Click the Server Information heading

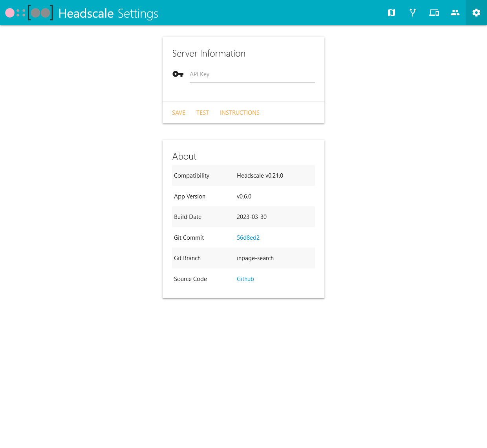(x=209, y=53)
